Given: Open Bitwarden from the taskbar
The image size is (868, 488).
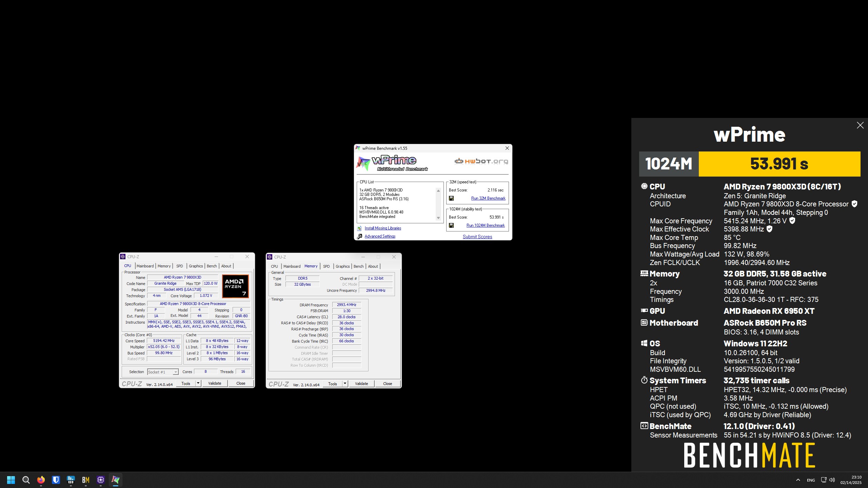Looking at the screenshot, I should click(56, 480).
